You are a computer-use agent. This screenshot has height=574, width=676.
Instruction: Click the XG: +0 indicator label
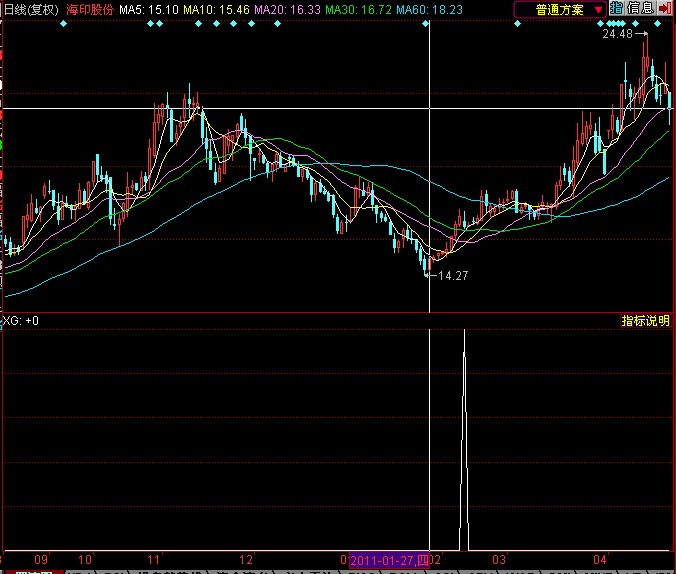(21, 321)
